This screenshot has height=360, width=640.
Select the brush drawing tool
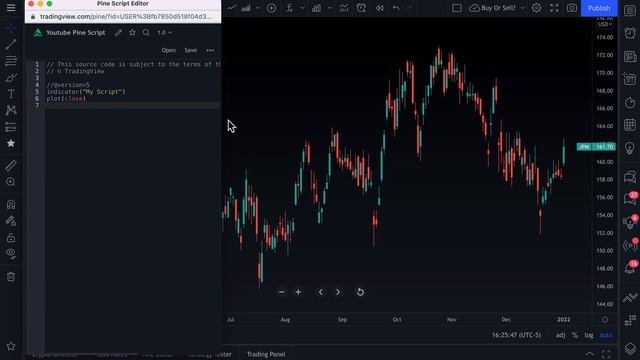(11, 78)
